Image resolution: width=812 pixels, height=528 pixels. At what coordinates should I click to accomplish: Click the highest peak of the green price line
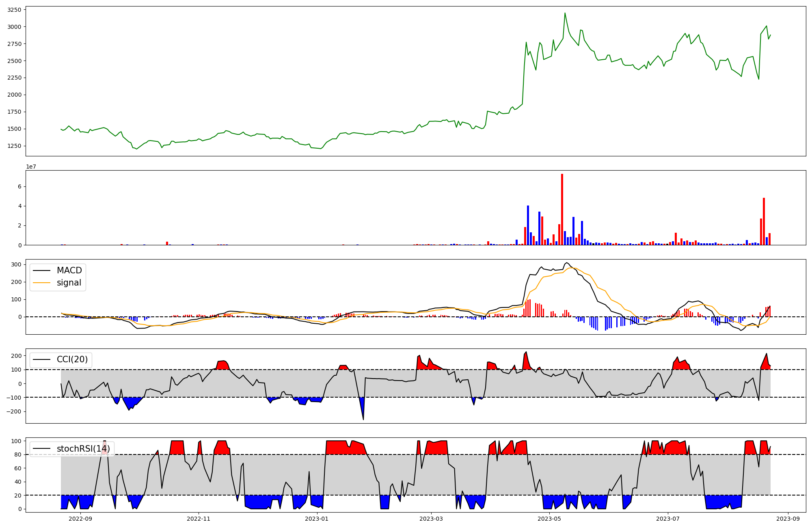coord(565,13)
